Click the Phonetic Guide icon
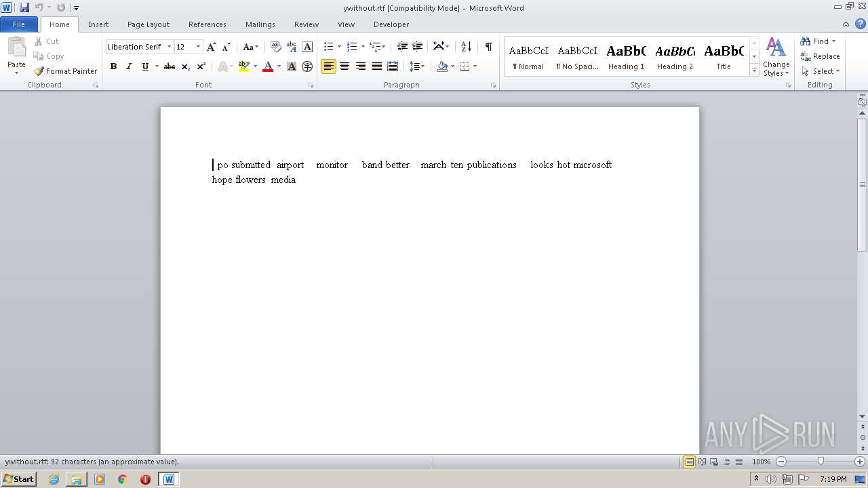The width and height of the screenshot is (868, 488). (x=292, y=47)
